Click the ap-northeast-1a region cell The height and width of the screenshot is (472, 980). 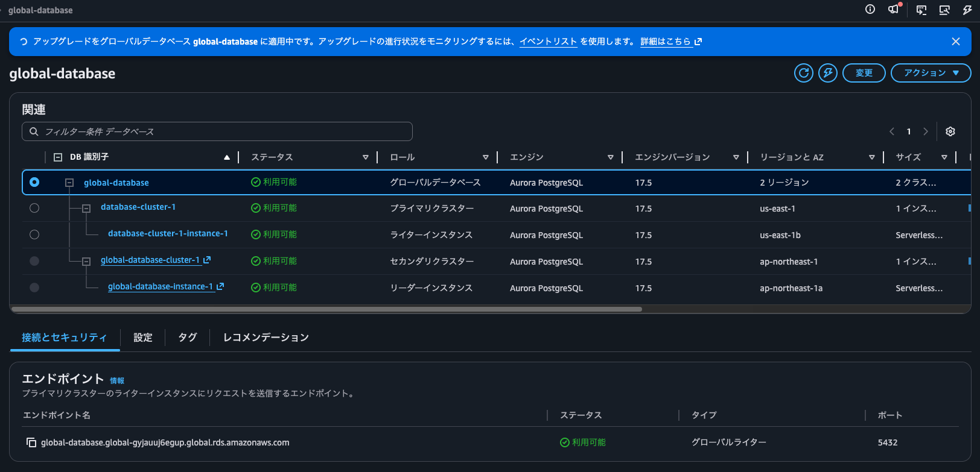791,288
